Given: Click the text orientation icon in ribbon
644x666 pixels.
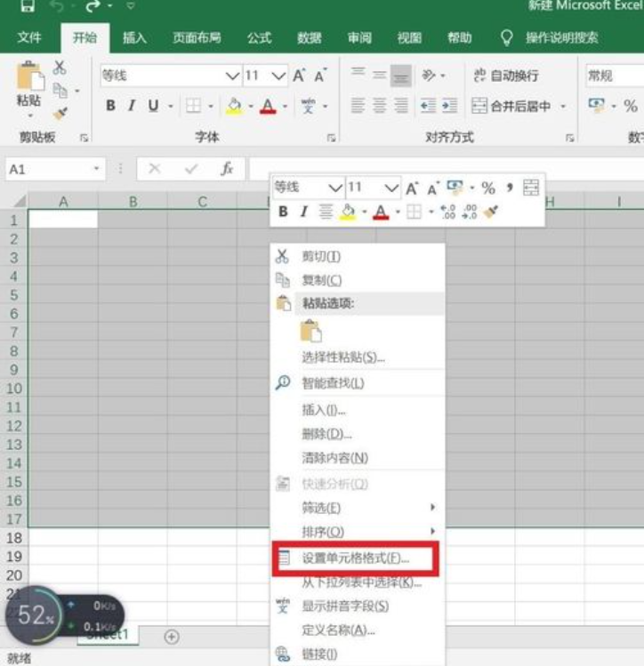Looking at the screenshot, I should tap(429, 76).
